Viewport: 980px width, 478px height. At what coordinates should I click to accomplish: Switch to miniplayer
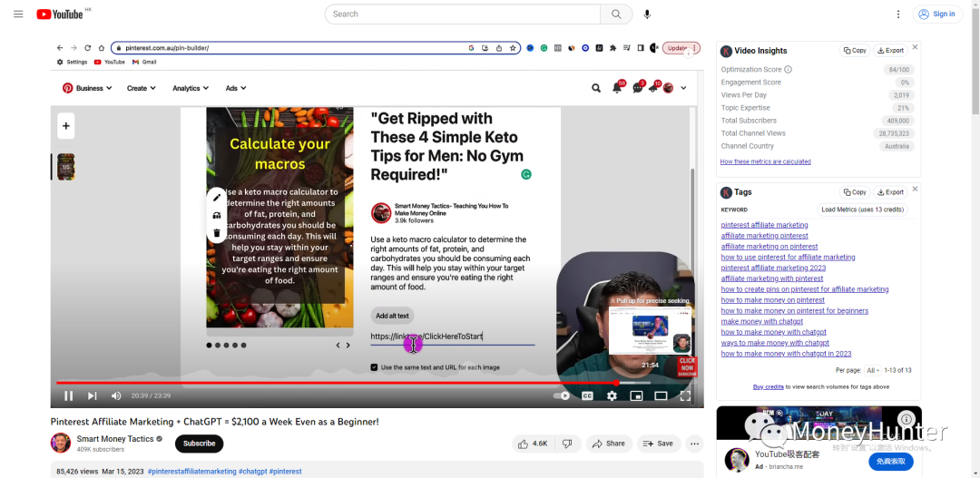click(636, 395)
